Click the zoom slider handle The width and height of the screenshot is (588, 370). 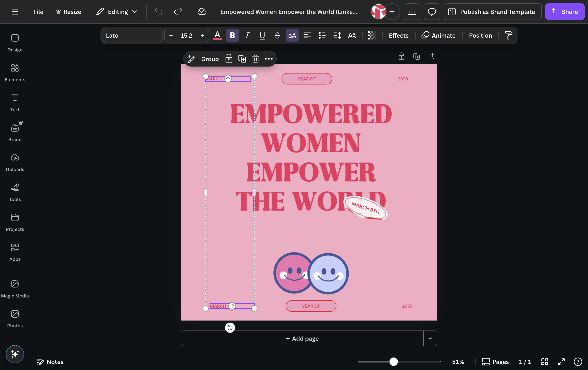393,361
